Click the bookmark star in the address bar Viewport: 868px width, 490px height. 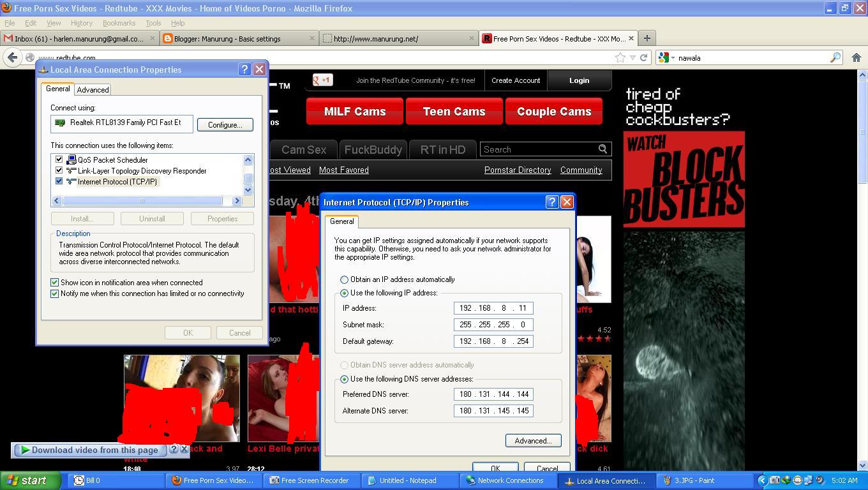[620, 57]
